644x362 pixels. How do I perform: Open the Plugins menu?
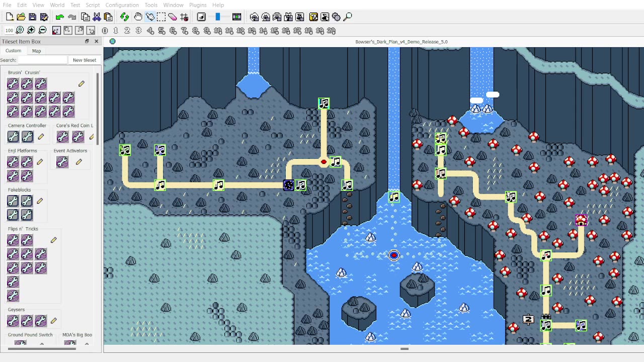[x=198, y=5]
